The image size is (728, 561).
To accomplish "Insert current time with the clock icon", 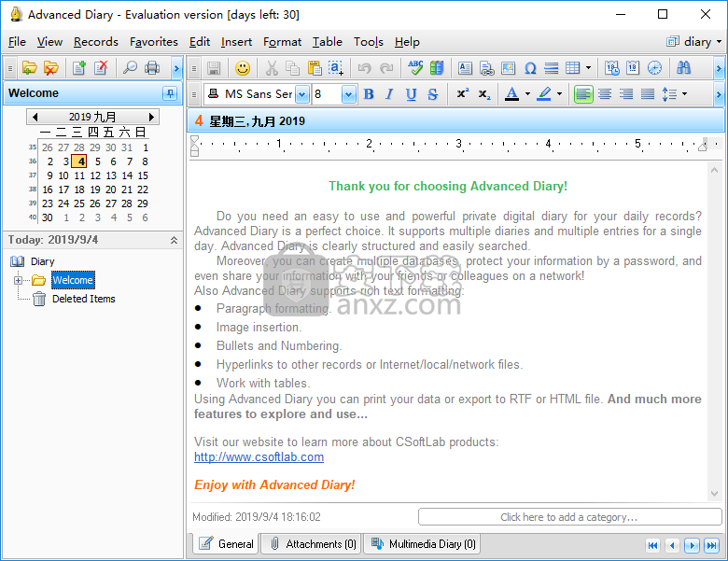I will pos(654,68).
